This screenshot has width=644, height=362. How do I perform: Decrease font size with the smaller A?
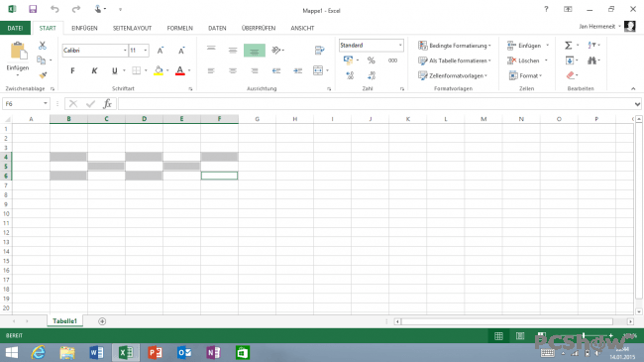[181, 51]
